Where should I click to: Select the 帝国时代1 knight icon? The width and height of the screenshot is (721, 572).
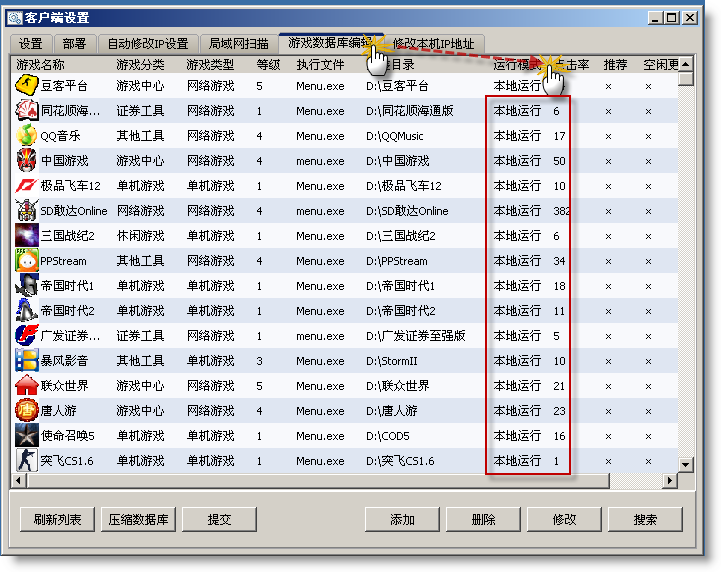tap(26, 286)
